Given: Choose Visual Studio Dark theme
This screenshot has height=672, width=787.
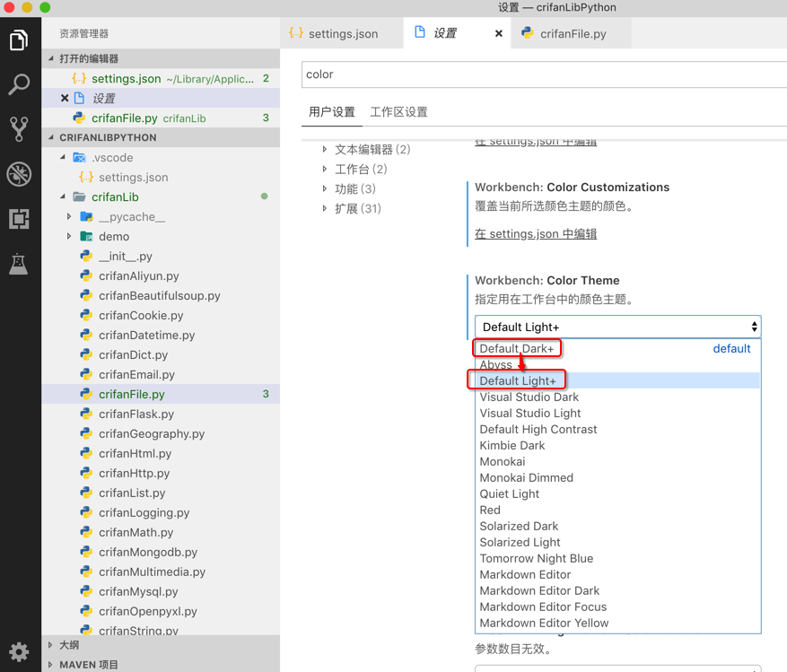Looking at the screenshot, I should [618, 397].
